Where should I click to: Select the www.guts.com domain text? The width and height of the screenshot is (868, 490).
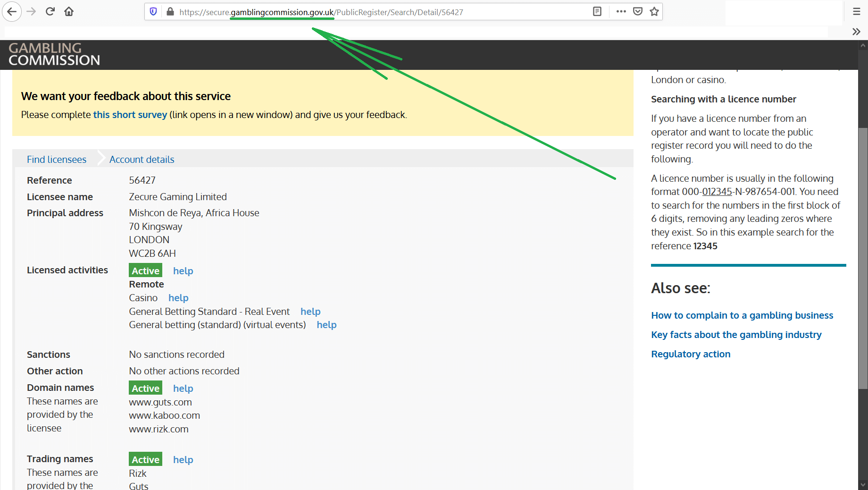160,402
